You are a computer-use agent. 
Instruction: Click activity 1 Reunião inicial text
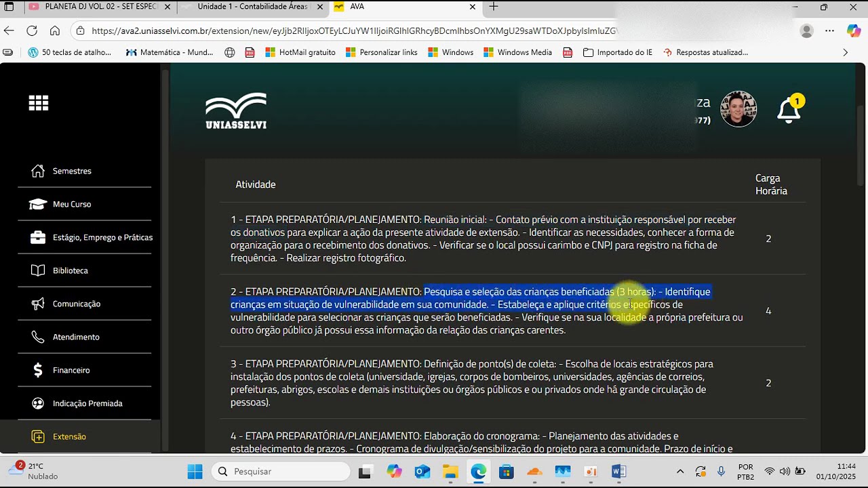tap(485, 239)
